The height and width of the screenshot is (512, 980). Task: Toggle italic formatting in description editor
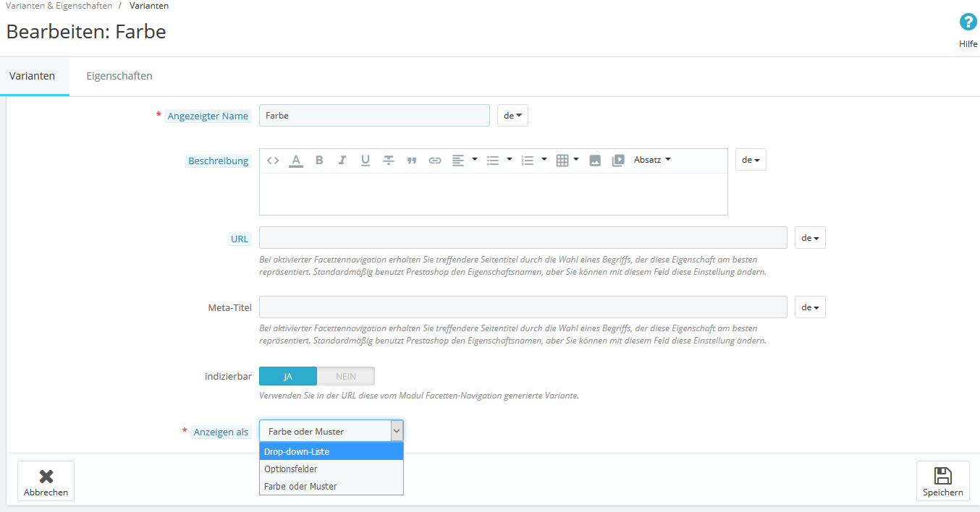coord(342,161)
